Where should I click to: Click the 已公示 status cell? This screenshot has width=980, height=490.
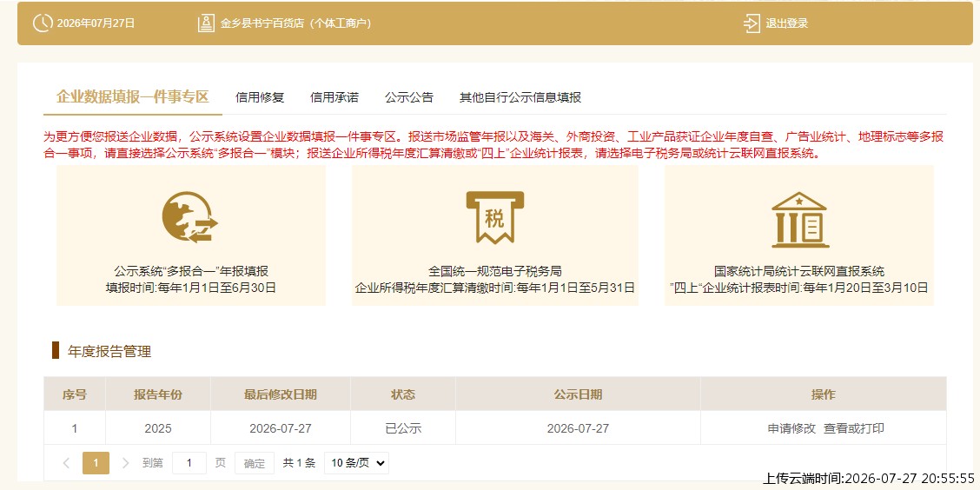[403, 429]
